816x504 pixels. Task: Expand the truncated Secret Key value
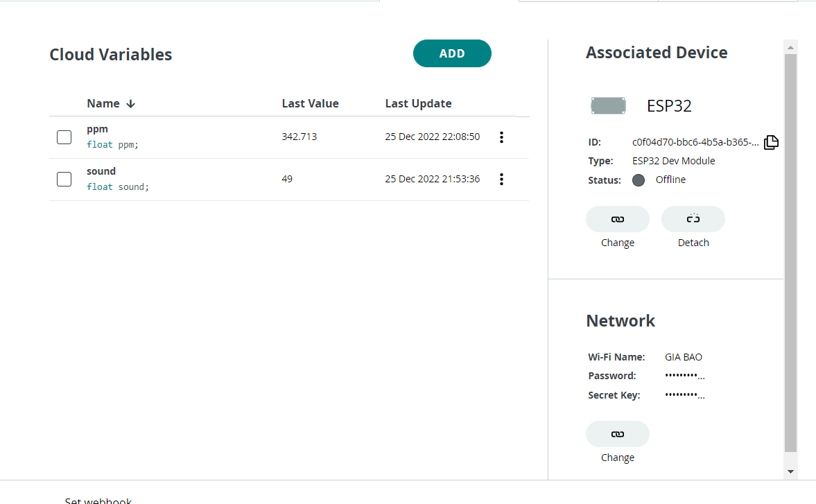point(684,394)
